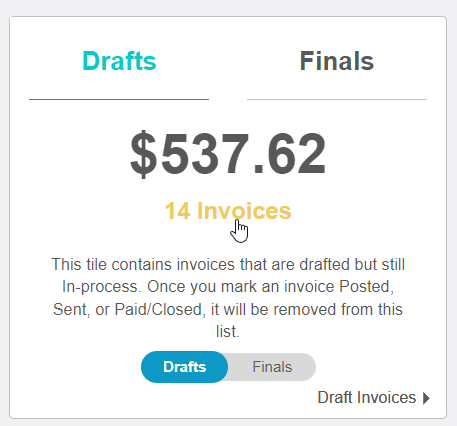Click the word "Posted" in the description
The width and height of the screenshot is (457, 426).
tap(366, 287)
